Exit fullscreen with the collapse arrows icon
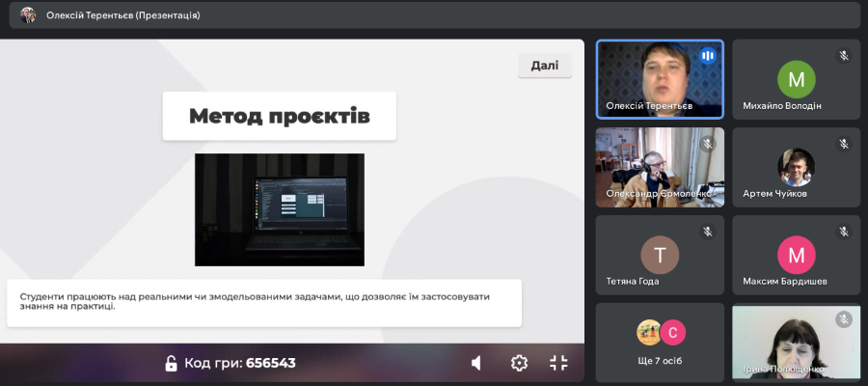The width and height of the screenshot is (868, 386). [559, 363]
